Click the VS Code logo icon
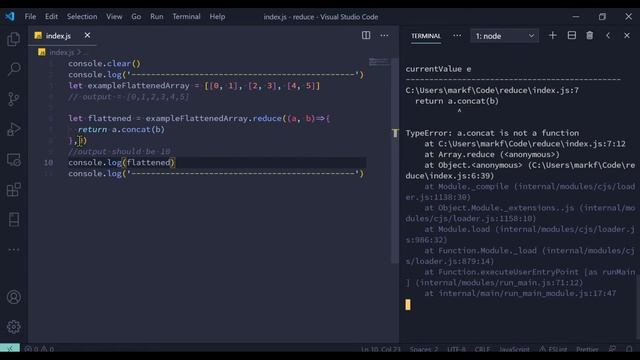The height and width of the screenshot is (360, 640). (10, 16)
